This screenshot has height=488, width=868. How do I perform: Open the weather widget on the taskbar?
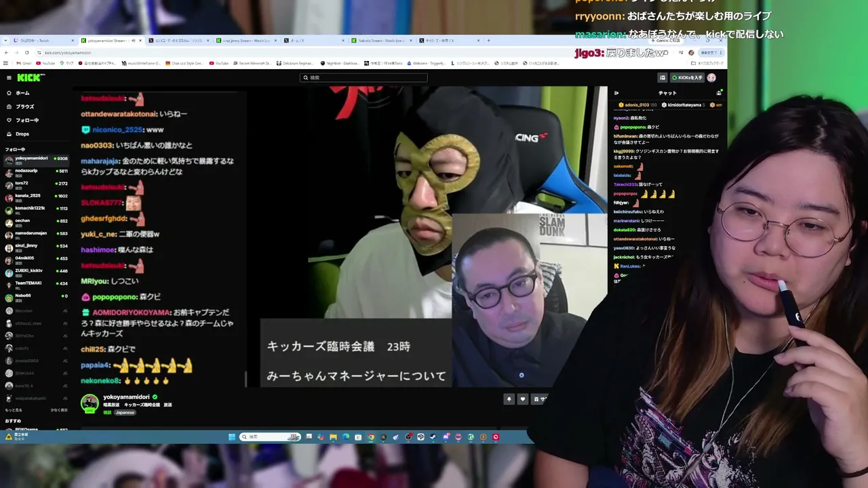click(16, 437)
